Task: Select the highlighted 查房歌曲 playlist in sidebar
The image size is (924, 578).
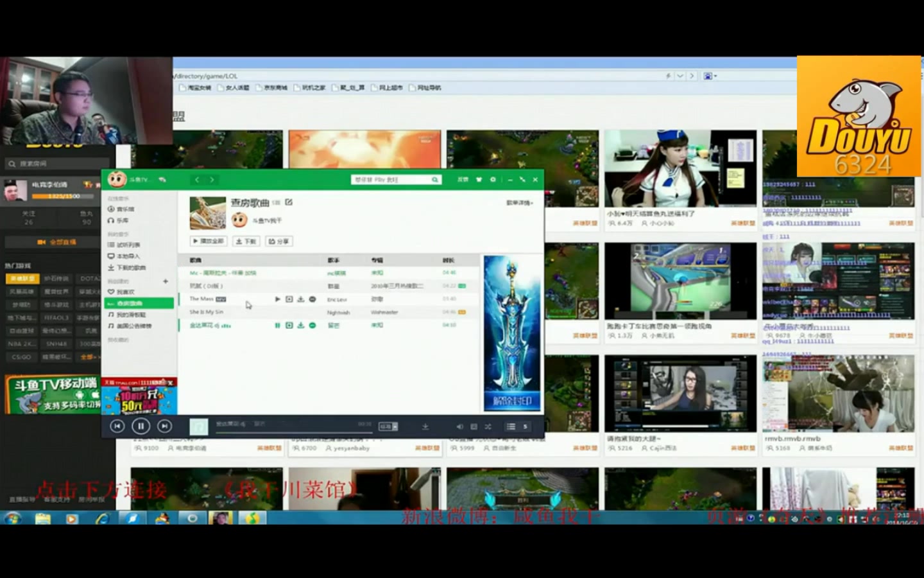Action: click(x=139, y=303)
